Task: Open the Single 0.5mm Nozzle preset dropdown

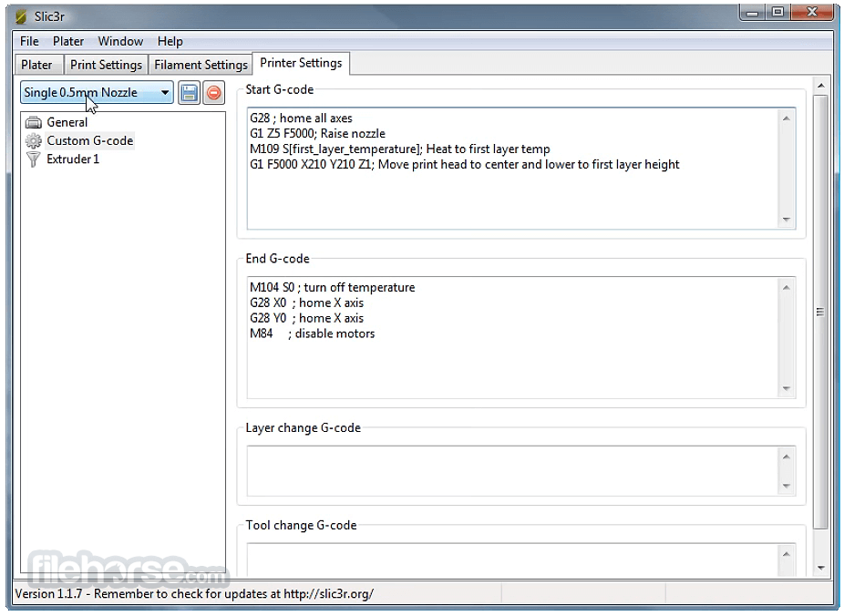Action: click(x=97, y=93)
